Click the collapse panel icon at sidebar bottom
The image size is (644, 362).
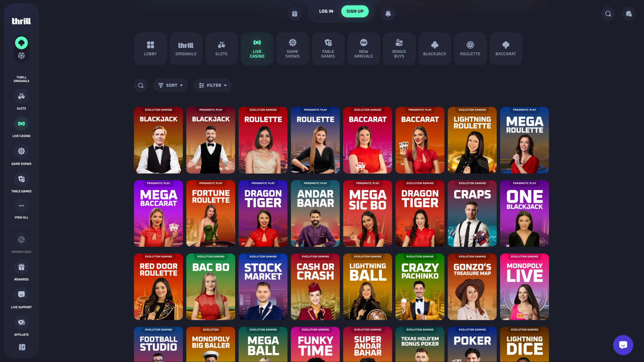[21, 347]
